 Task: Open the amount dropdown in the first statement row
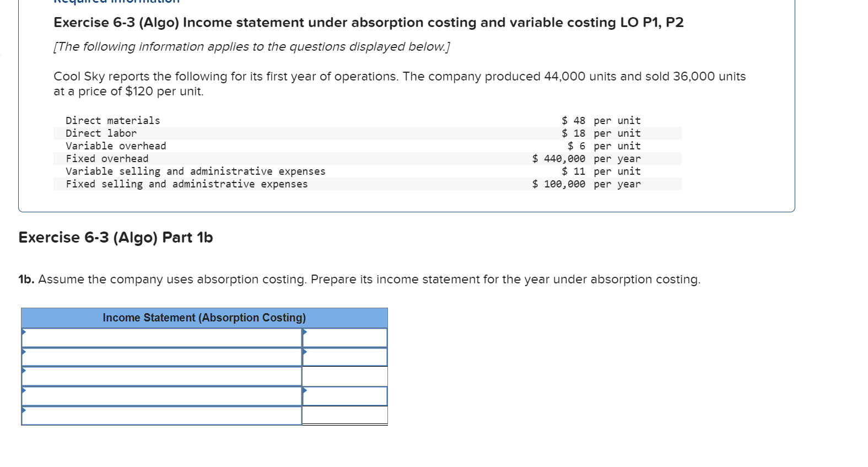344,337
